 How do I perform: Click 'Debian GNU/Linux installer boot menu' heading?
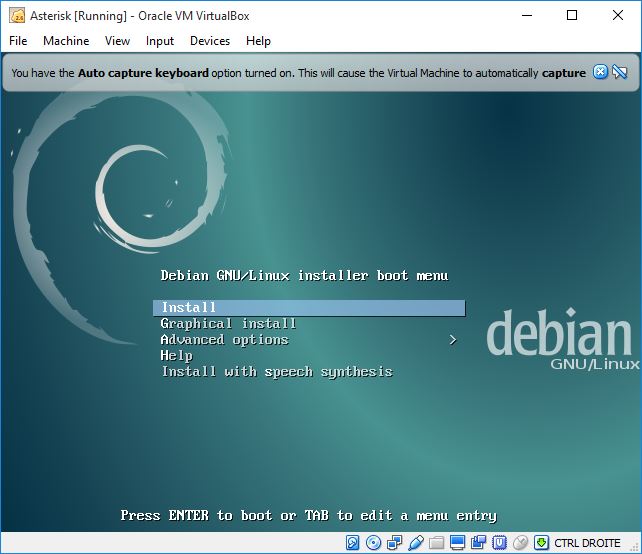click(x=304, y=276)
